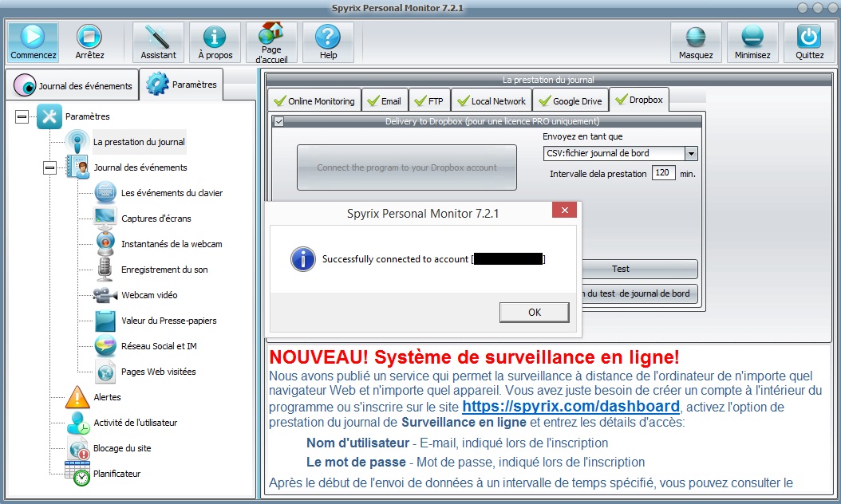
Task: Click the CSV:fichier journal de bord combo box
Action: click(x=620, y=153)
